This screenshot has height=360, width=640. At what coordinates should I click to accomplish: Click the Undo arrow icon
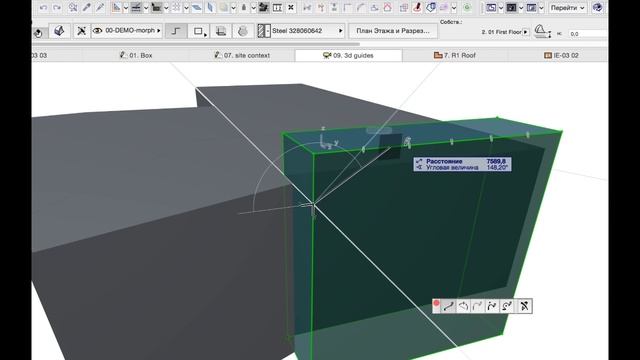coord(43,7)
